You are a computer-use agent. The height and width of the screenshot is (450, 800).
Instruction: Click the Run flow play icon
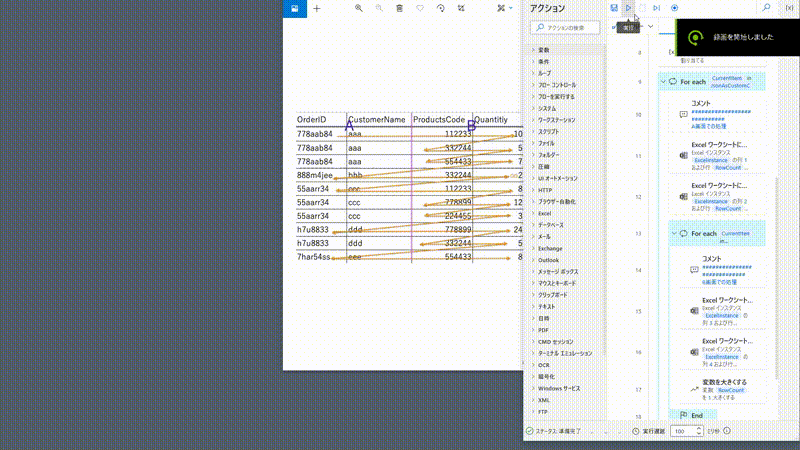tap(628, 8)
